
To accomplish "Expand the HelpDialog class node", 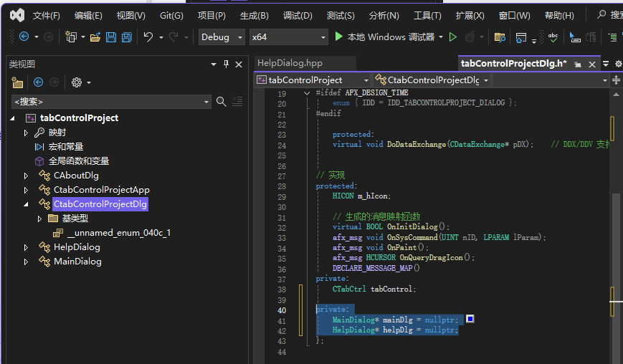I will [27, 247].
